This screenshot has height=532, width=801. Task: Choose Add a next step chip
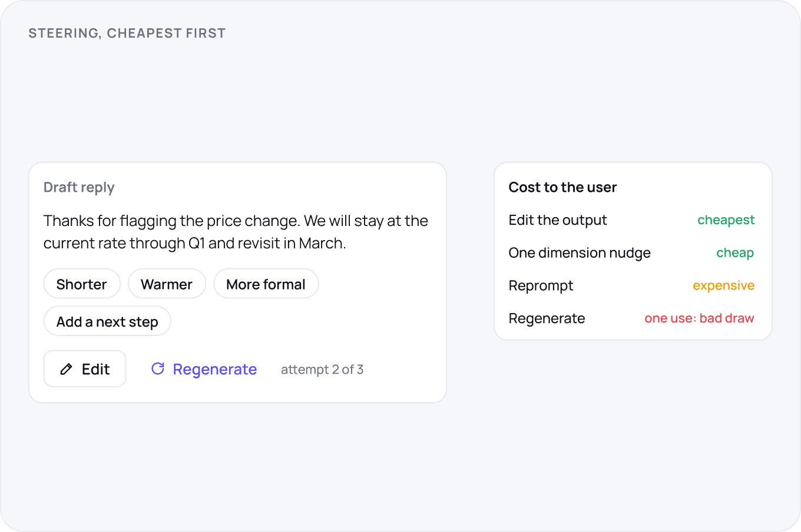(x=107, y=321)
